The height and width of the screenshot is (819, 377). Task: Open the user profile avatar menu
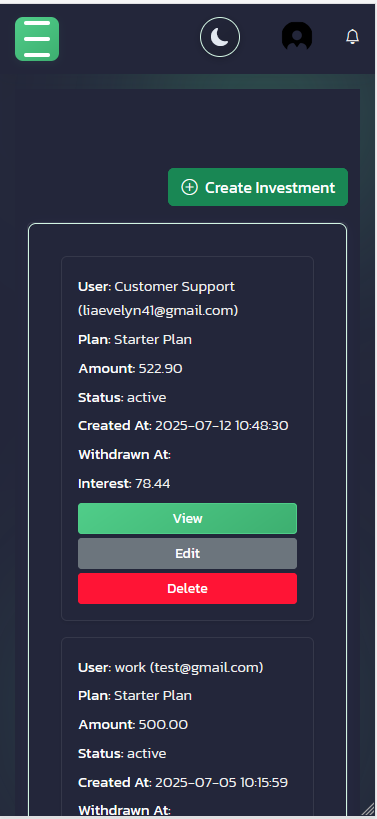(x=297, y=37)
